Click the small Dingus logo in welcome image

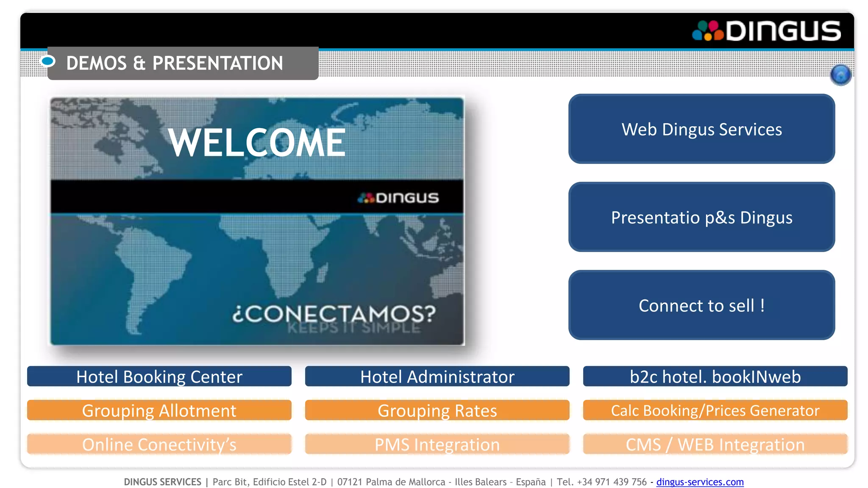398,198
